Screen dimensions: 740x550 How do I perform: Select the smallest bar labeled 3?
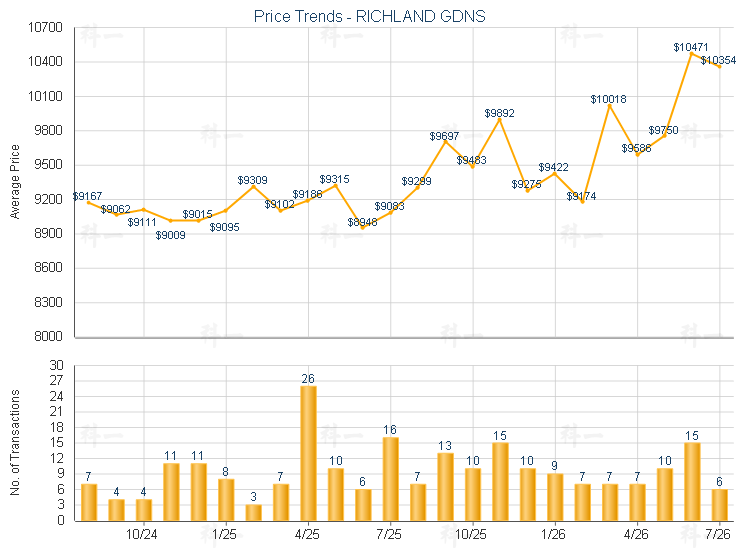[253, 513]
